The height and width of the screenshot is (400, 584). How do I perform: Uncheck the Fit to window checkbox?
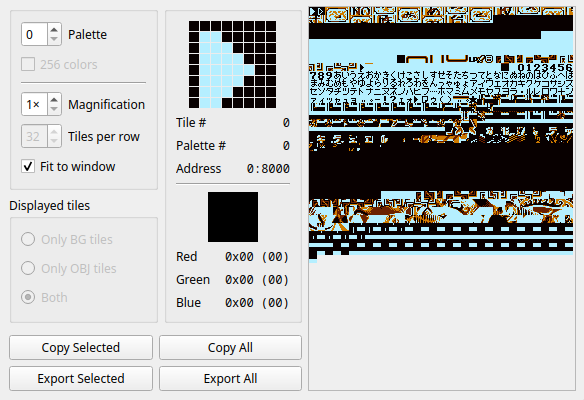tap(28, 166)
